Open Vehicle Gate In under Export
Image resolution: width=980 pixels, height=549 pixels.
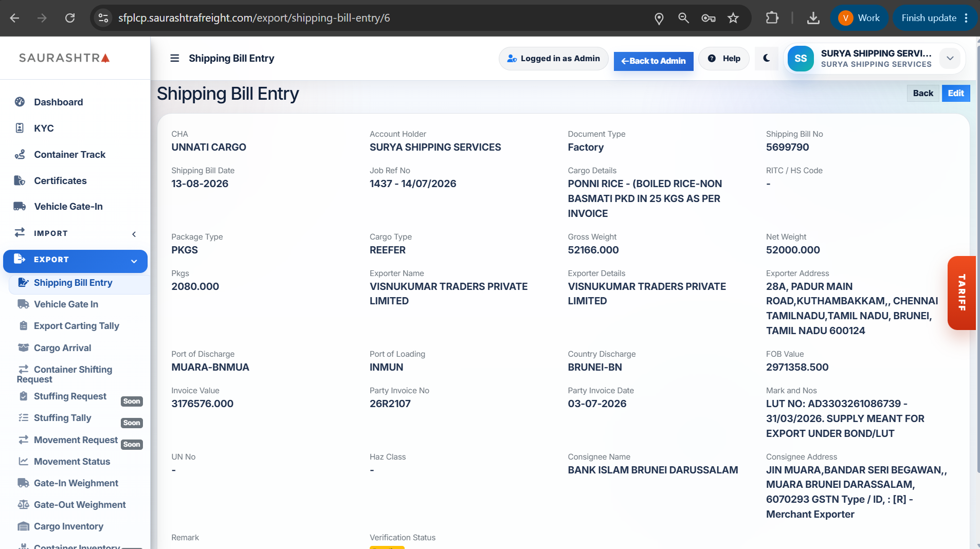click(x=66, y=304)
